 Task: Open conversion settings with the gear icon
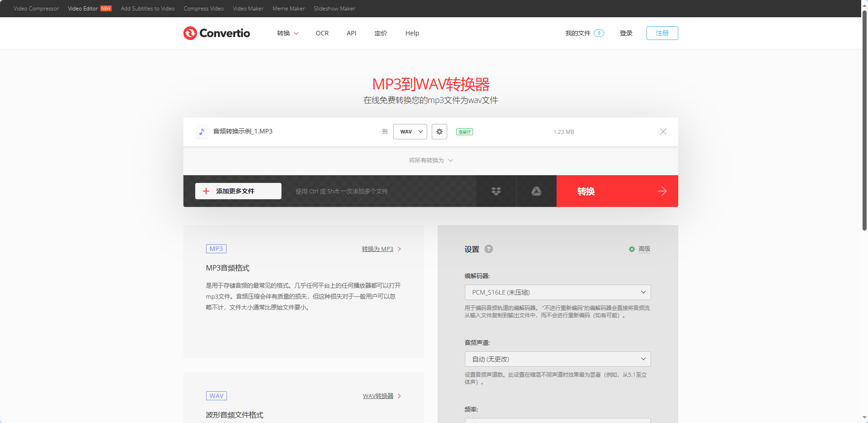439,132
